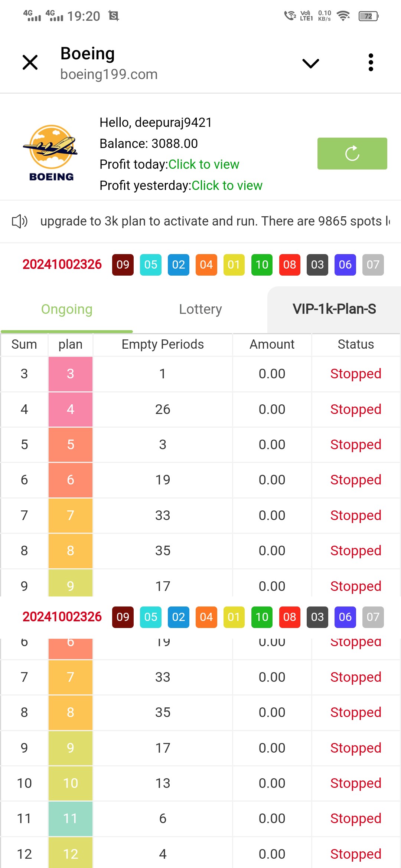
Task: Select the green 10 number ball
Action: 262,265
